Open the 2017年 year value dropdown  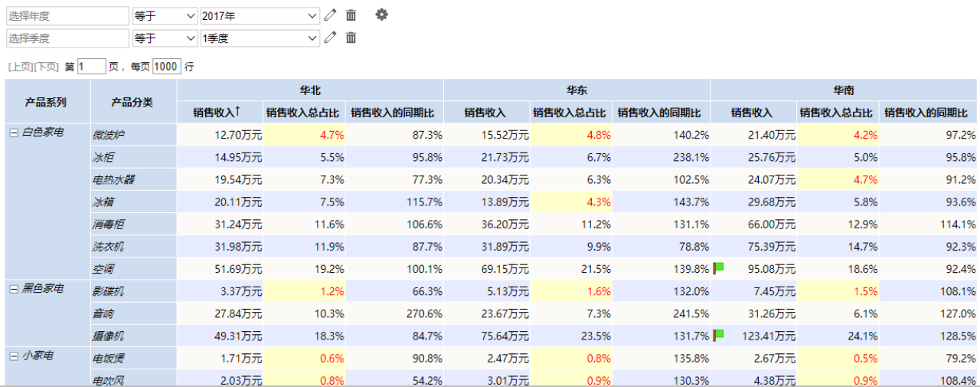tap(260, 15)
